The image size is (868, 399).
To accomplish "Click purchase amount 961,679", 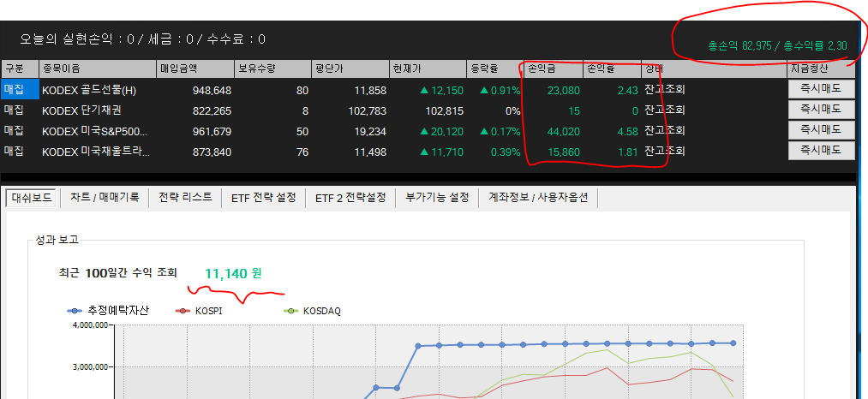I will 212,132.
